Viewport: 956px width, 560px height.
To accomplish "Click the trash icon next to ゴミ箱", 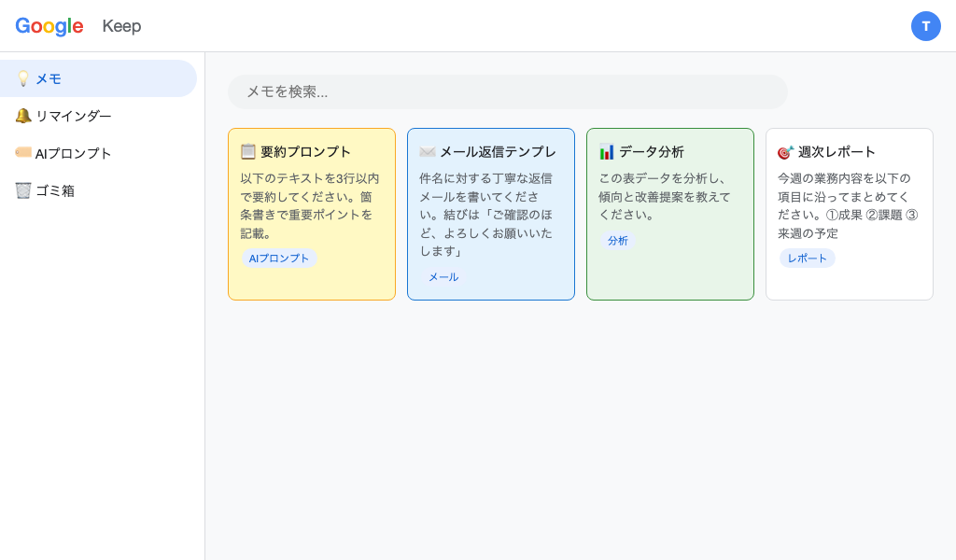I will coord(23,190).
